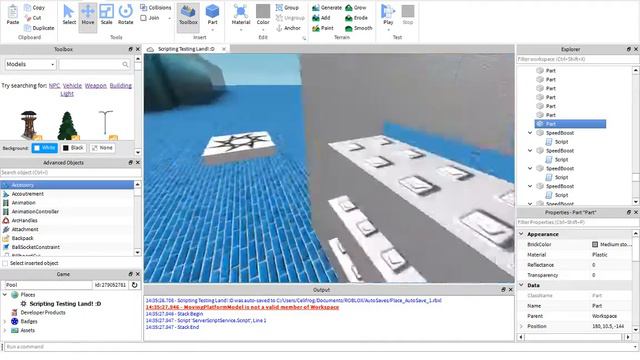Open the Color swatch picker
640x360 pixels.
tap(263, 15)
